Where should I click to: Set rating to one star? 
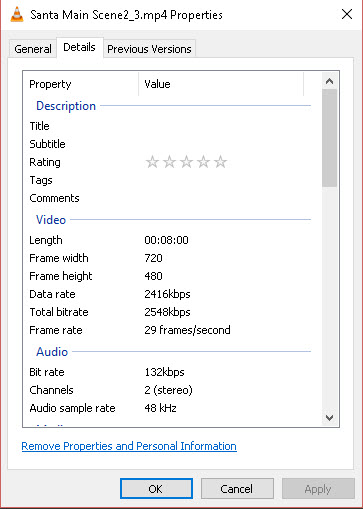[x=152, y=162]
